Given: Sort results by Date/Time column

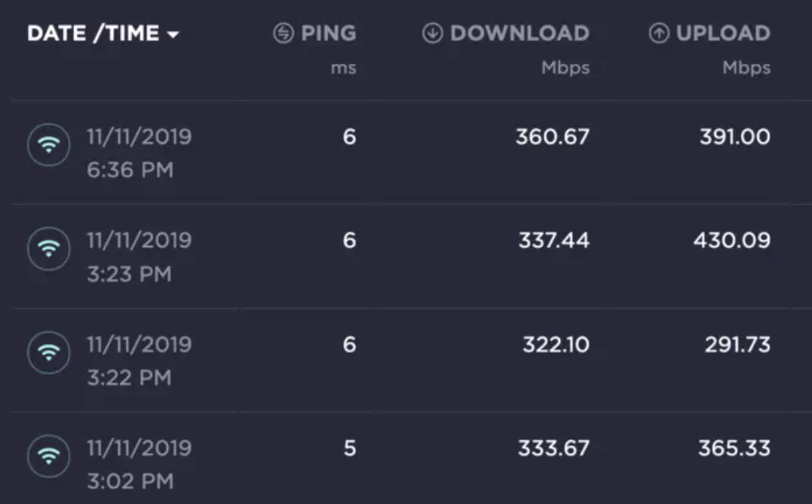Looking at the screenshot, I should tap(93, 34).
